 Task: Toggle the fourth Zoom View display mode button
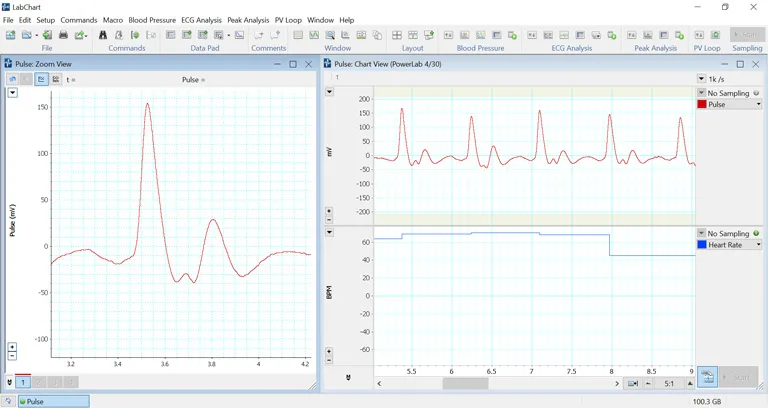pyautogui.click(x=56, y=79)
